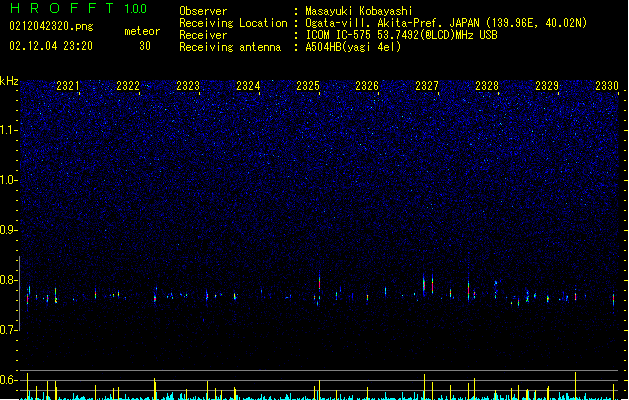Screen dimensions: 629x400
Task: Click the meteor label
Action: [142, 31]
